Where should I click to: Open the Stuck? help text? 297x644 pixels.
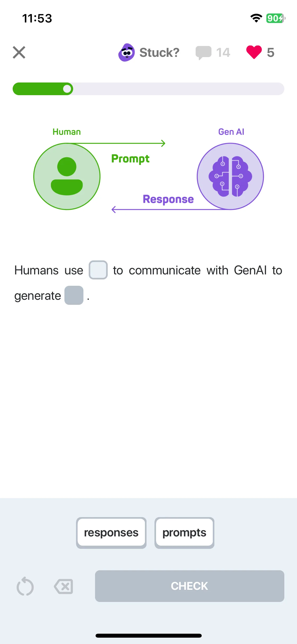(159, 52)
